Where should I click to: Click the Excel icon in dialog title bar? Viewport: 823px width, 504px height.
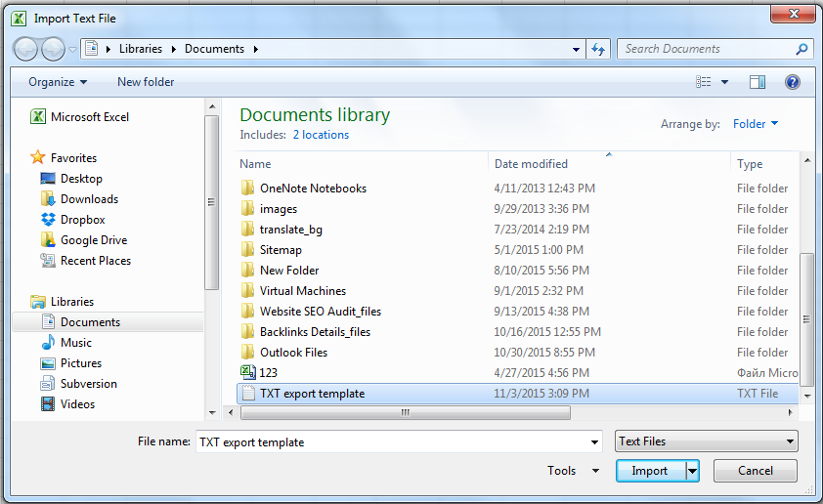coord(19,19)
